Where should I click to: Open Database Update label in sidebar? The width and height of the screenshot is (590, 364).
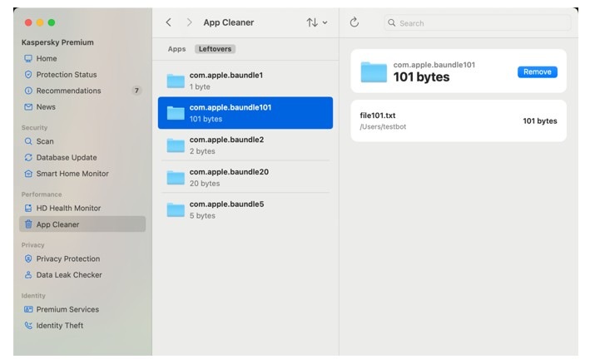point(67,158)
